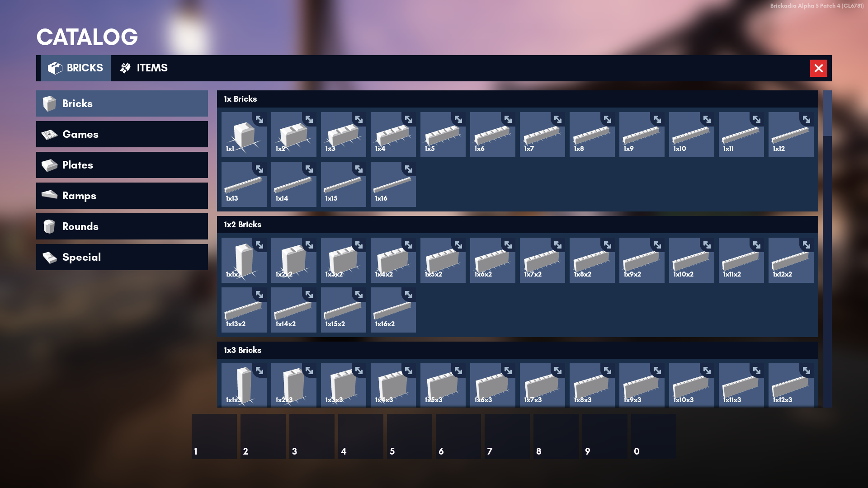Pick the 1x12x2 brick
868x488 pixels.
791,260
